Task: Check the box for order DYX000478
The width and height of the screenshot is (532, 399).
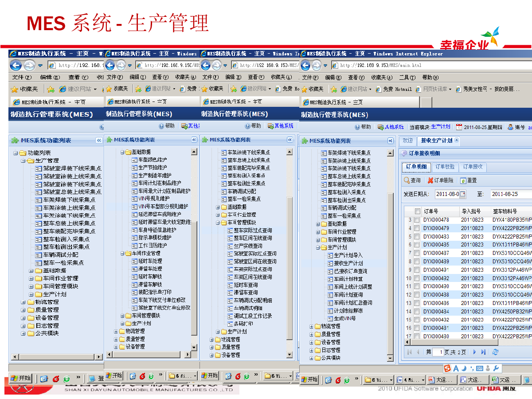Action: [417, 220]
